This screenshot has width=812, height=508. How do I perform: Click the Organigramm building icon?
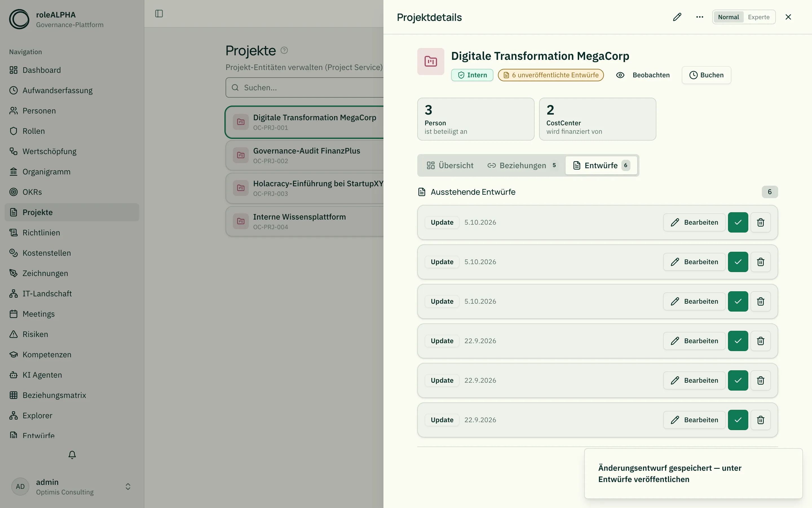click(14, 172)
